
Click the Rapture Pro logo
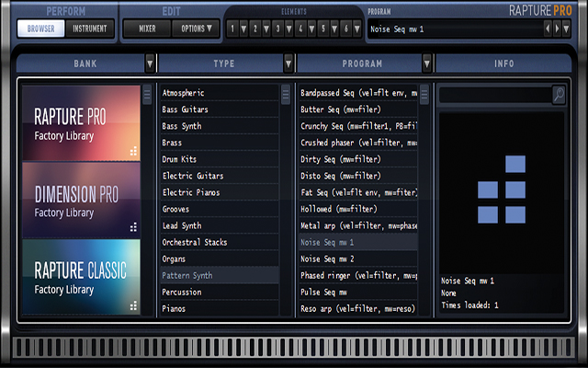pyautogui.click(x=542, y=10)
